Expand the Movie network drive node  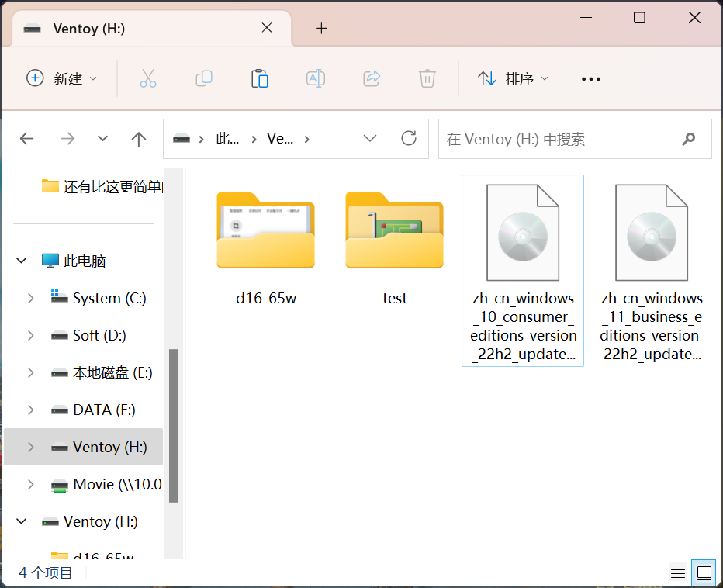click(x=30, y=484)
